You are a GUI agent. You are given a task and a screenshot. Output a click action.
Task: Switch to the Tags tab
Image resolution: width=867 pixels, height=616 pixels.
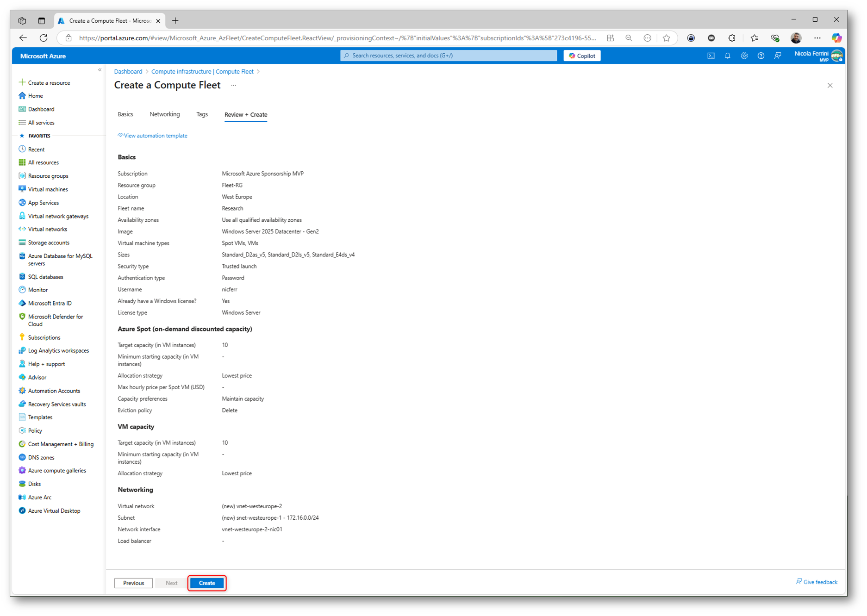(x=202, y=114)
